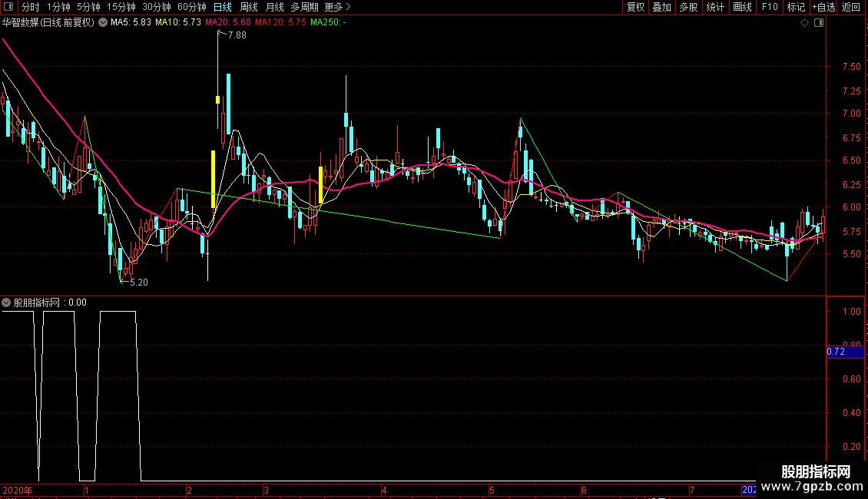Open the 多周期 multi-period view
The image size is (868, 499).
coord(304,7)
